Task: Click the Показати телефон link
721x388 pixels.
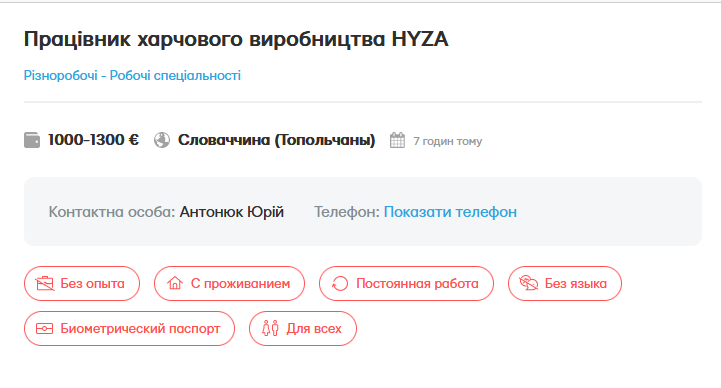Action: click(450, 212)
